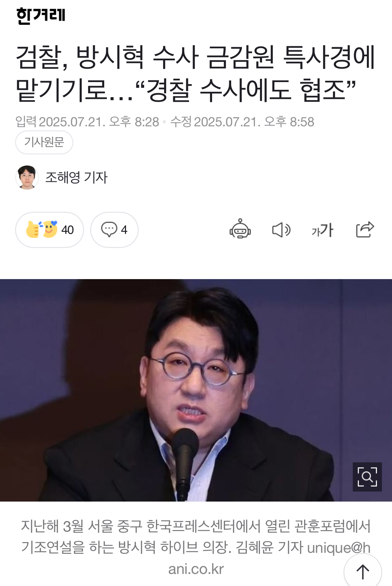The width and height of the screenshot is (392, 586).
Task: Open the Hankyoreh logo homepage
Action: (x=41, y=16)
